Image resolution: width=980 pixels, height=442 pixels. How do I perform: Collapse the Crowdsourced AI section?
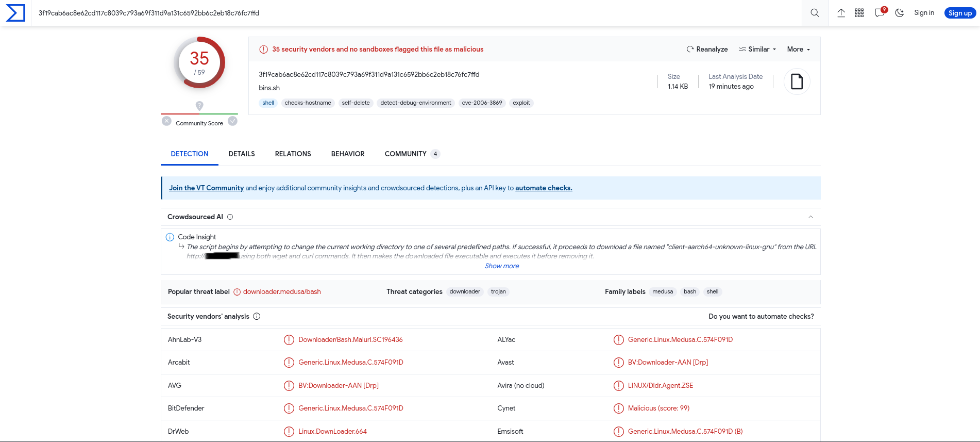810,217
